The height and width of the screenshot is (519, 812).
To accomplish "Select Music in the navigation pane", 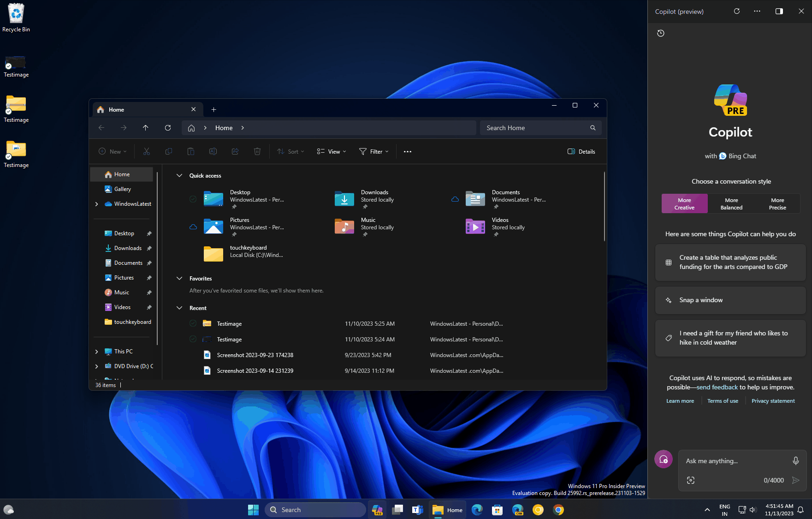I will (x=122, y=292).
